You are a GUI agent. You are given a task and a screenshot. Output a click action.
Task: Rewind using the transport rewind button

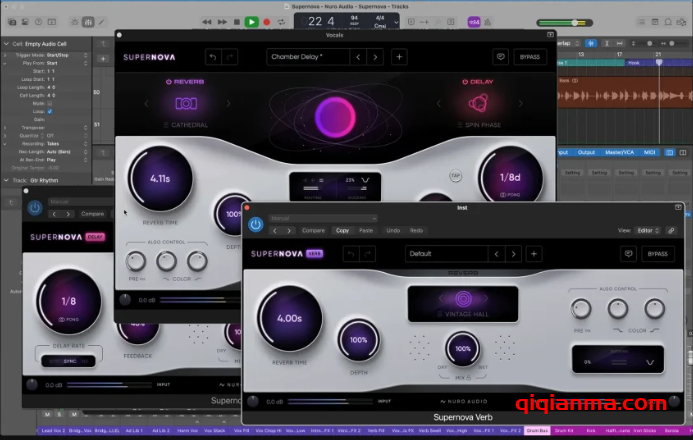[206, 22]
